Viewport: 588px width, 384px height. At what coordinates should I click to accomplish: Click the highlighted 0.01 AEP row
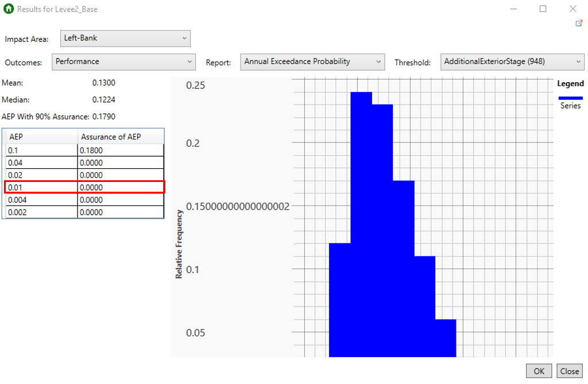(40, 188)
